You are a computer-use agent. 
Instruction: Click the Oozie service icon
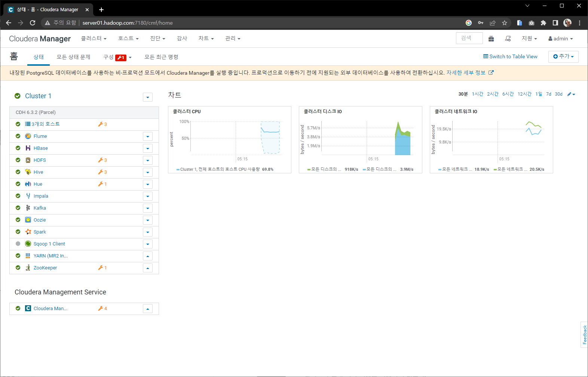28,220
